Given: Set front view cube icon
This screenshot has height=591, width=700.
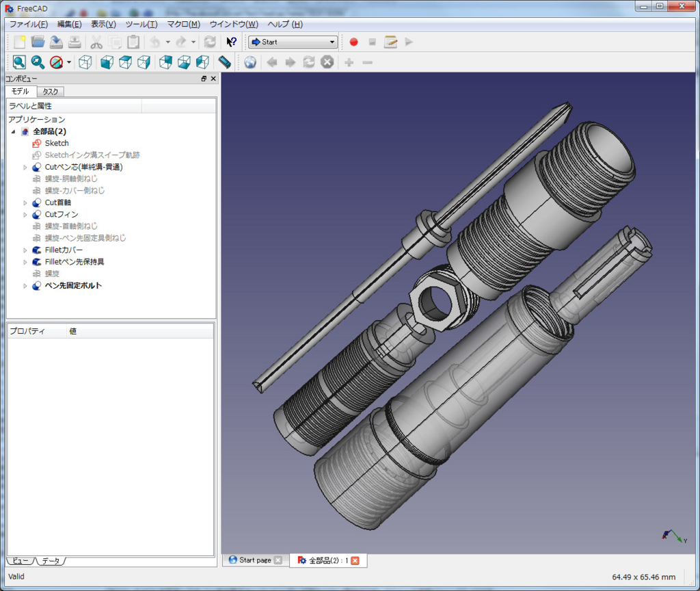Looking at the screenshot, I should (x=107, y=62).
